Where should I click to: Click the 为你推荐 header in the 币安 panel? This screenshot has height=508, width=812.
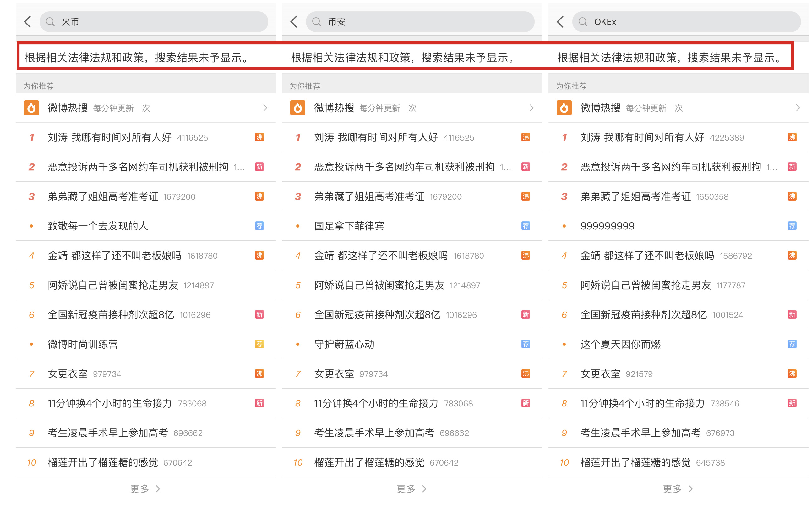click(x=304, y=86)
